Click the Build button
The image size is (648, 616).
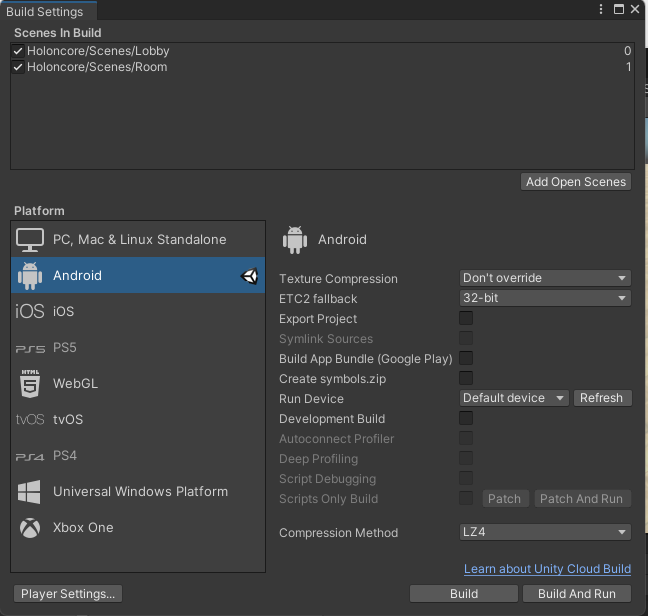tap(464, 594)
